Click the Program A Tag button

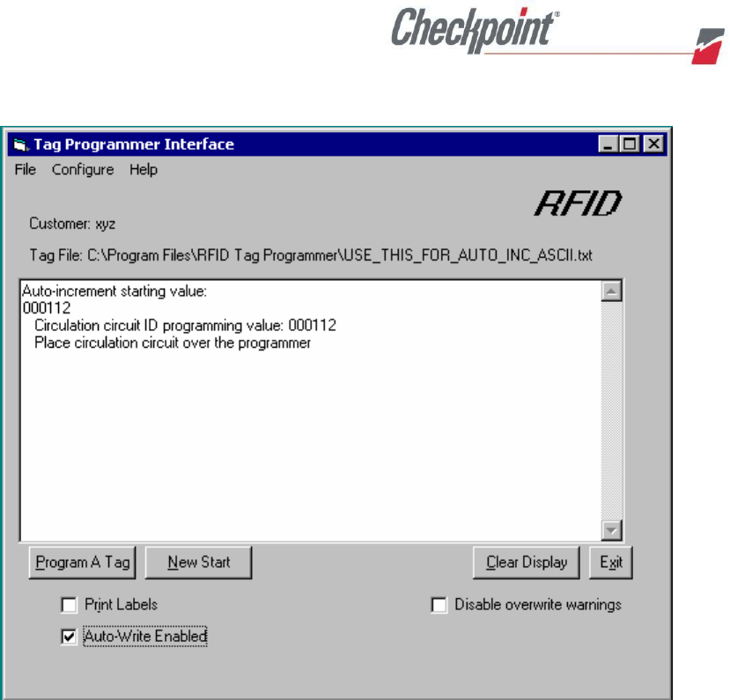pos(83,563)
